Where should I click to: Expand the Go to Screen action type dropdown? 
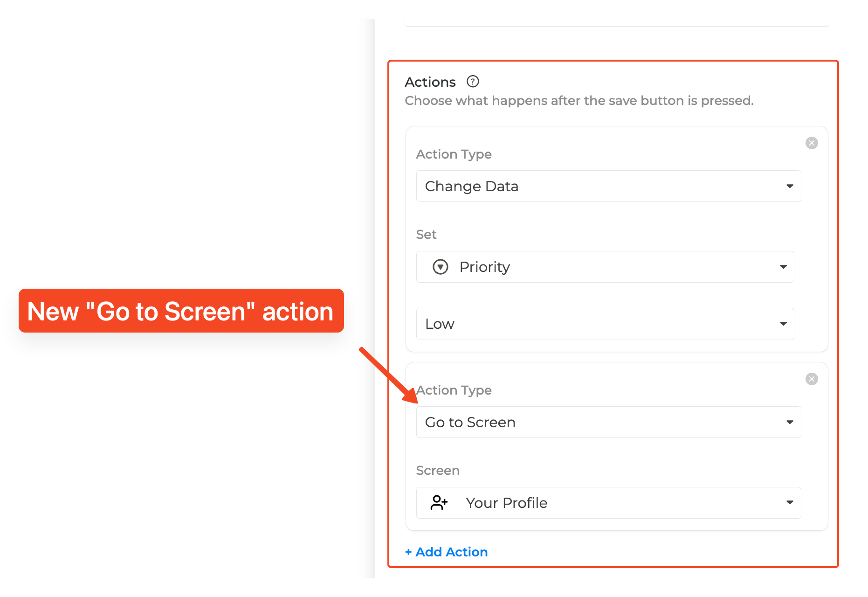(608, 422)
